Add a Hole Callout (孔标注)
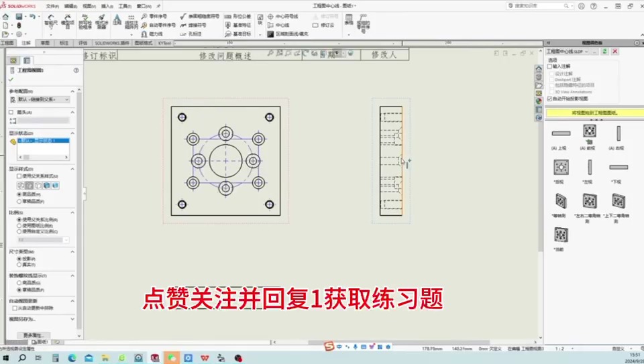 pyautogui.click(x=191, y=34)
